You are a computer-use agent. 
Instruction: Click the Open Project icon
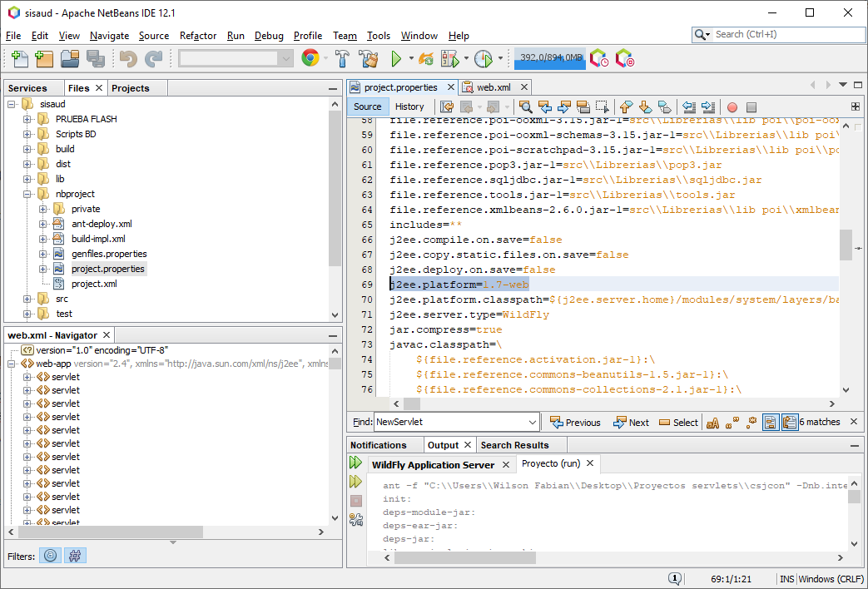click(69, 58)
